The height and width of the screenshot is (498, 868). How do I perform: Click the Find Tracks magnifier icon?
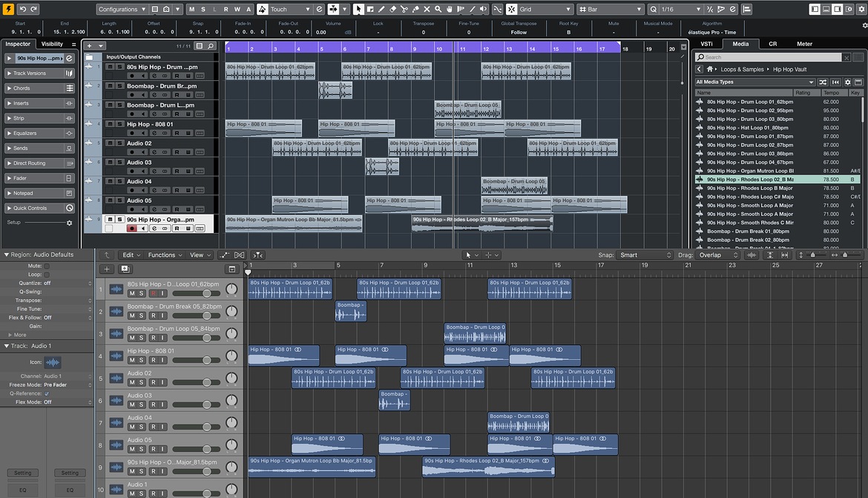tap(211, 46)
